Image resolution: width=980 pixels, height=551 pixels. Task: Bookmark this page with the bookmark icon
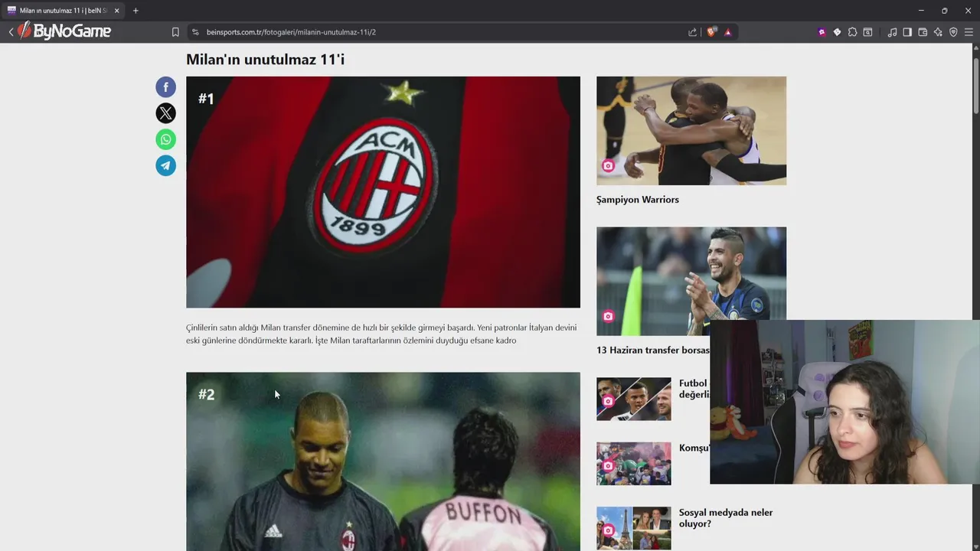click(175, 32)
